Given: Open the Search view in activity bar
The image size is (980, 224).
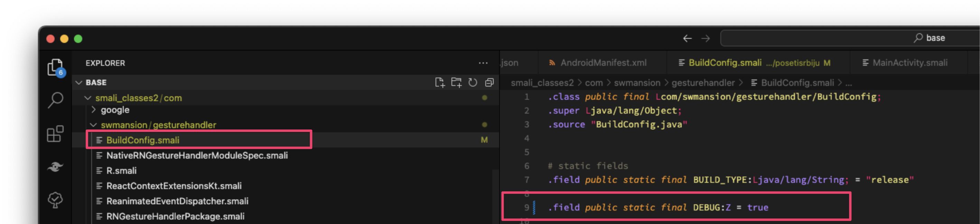Looking at the screenshot, I should pyautogui.click(x=56, y=100).
